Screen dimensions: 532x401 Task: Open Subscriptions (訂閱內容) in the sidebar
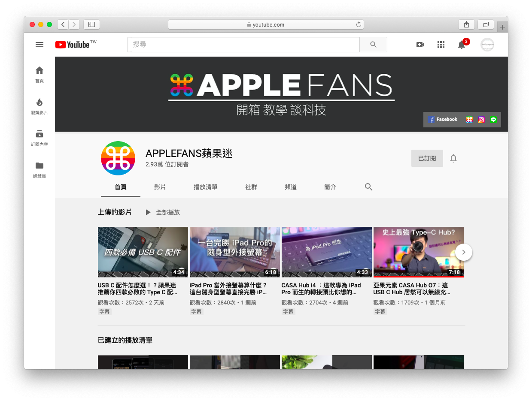click(x=40, y=138)
